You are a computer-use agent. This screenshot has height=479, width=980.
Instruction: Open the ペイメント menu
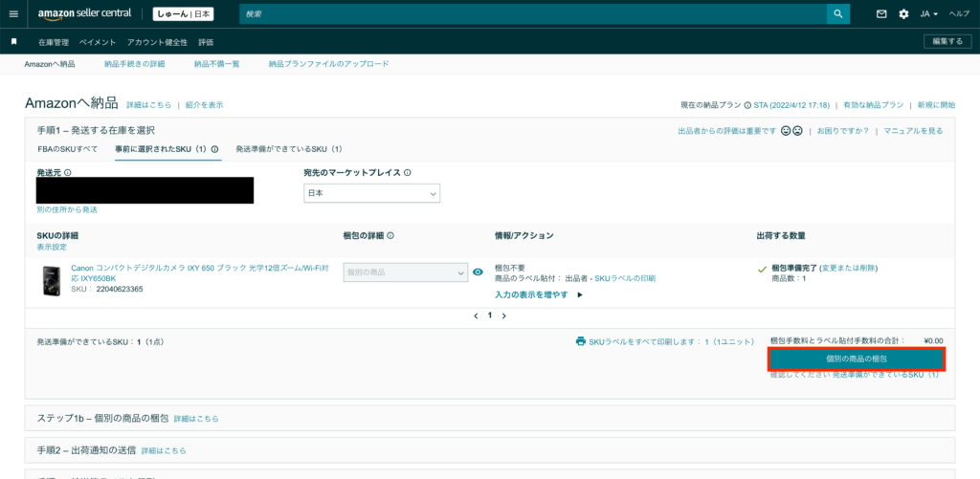pyautogui.click(x=98, y=42)
